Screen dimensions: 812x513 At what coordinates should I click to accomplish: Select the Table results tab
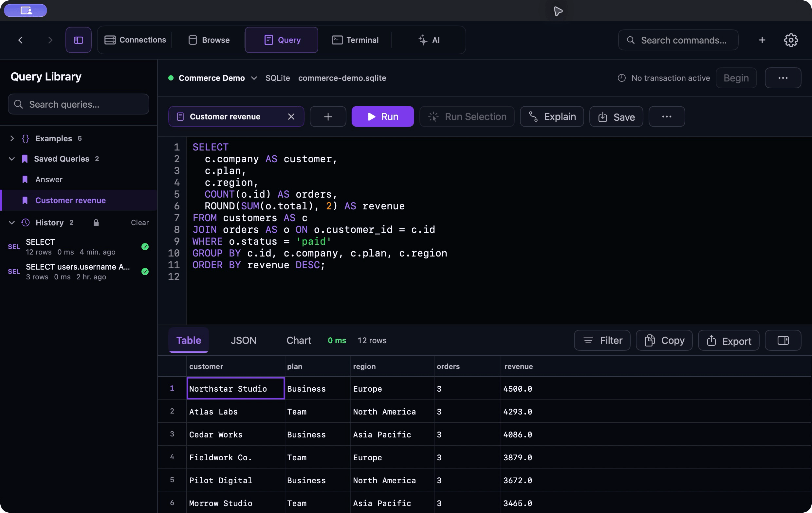point(189,341)
